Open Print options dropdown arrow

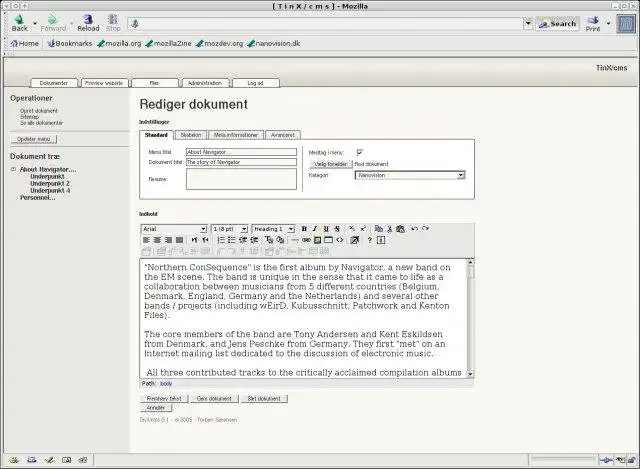point(608,23)
